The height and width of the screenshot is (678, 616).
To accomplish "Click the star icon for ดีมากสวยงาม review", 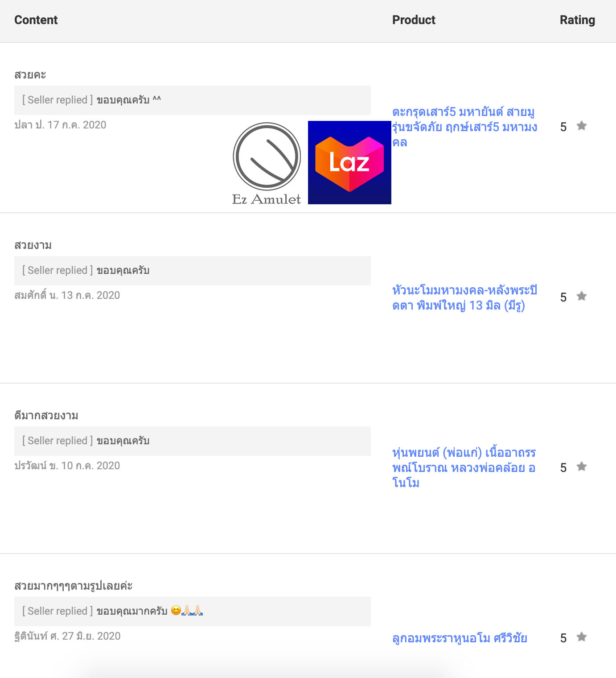I will [x=582, y=467].
